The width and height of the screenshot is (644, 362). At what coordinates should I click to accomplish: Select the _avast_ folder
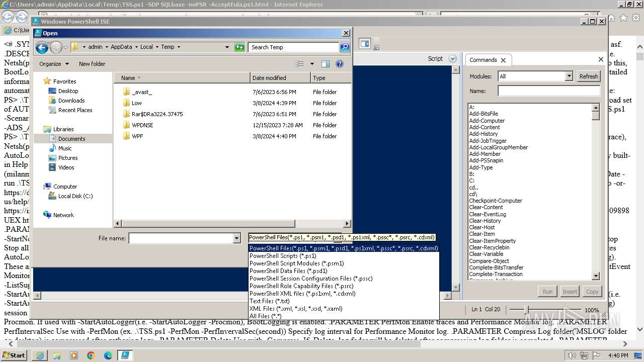click(141, 92)
